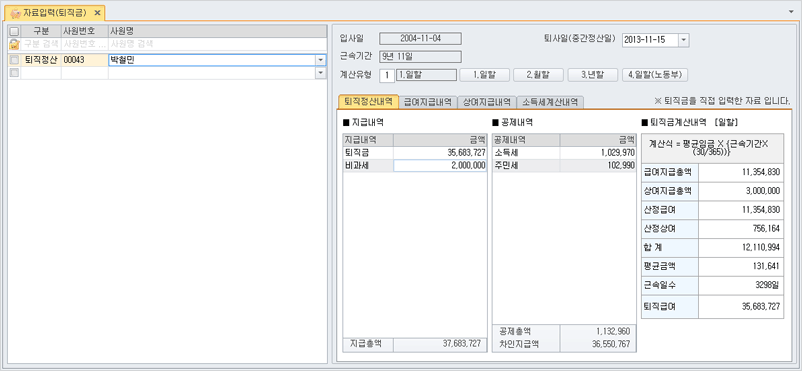Click the 사원명 검색 filter field

[217, 44]
